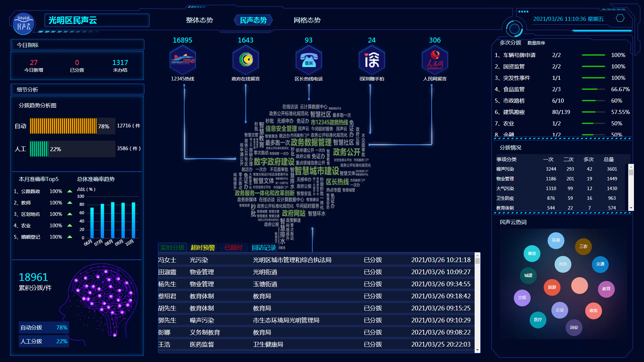Click the 民声云 logo badge
This screenshot has width=644, height=362.
(23, 24)
